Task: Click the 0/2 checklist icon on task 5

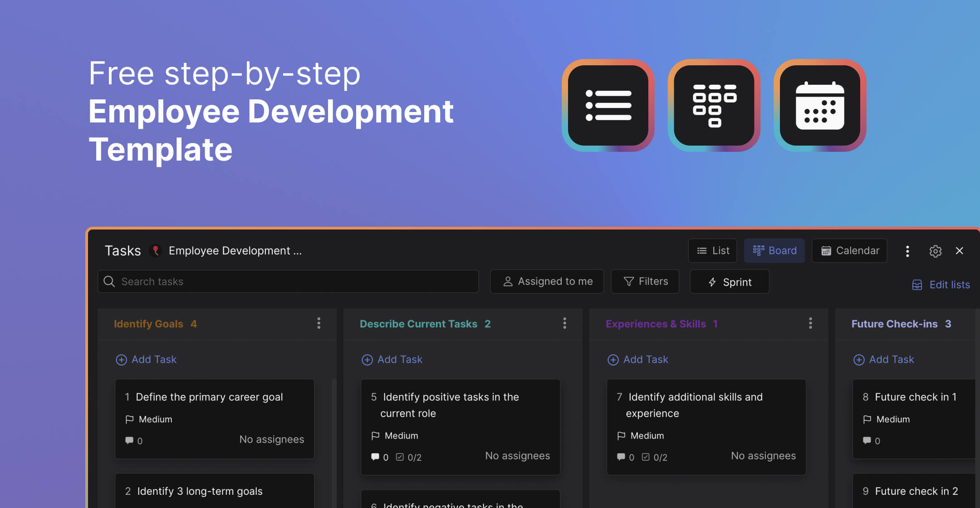Action: (400, 457)
